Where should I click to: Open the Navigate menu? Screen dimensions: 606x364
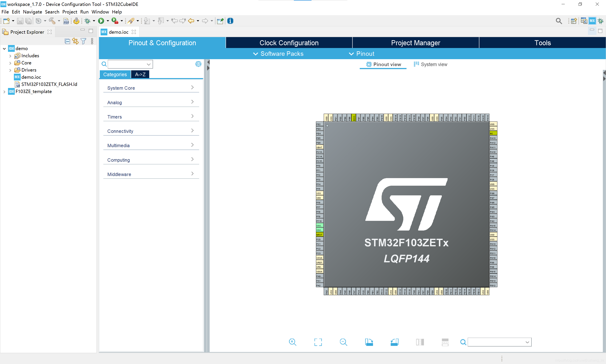tap(32, 12)
